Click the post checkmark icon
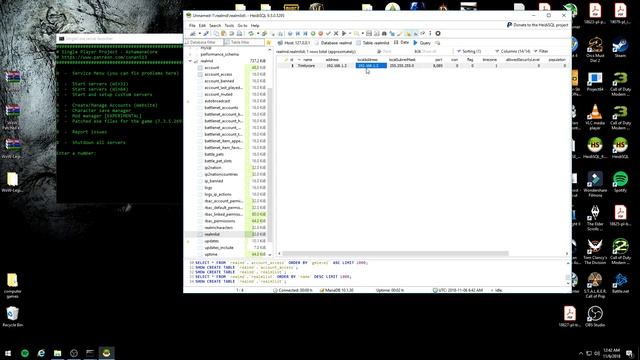This screenshot has width=640, height=360. point(328,33)
